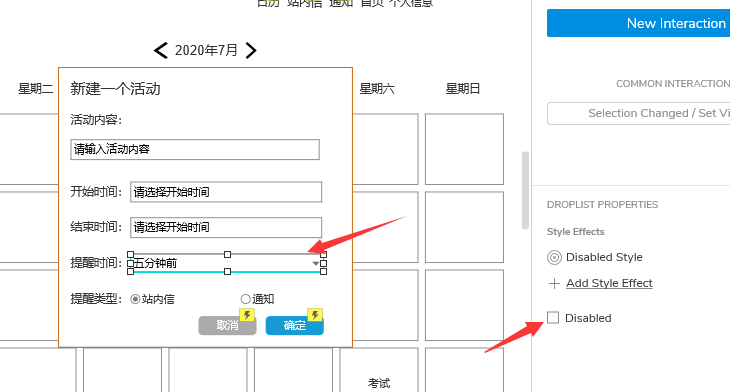Click the Disabled Style target icon

554,257
